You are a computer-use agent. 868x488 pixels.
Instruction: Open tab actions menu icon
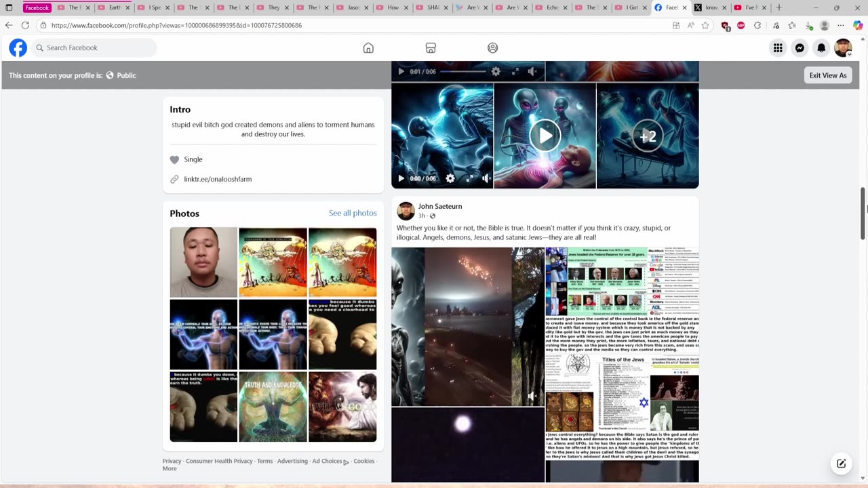9,7
